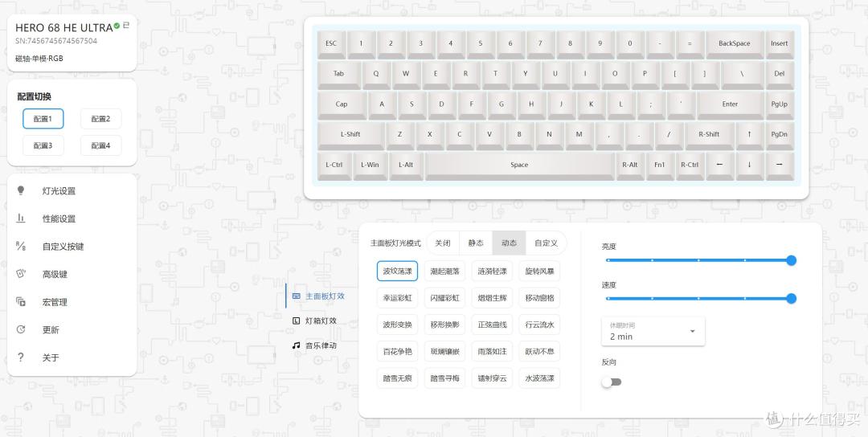
Task: Switch lighting mode to 自定义
Action: tap(547, 243)
